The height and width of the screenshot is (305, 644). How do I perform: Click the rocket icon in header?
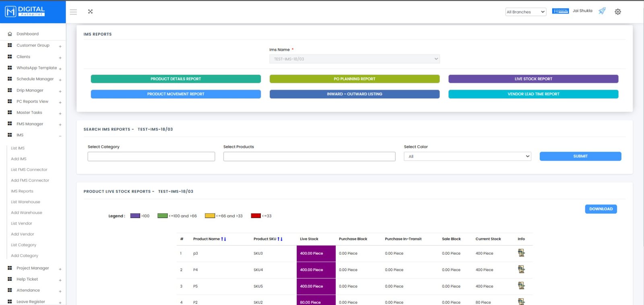(602, 11)
